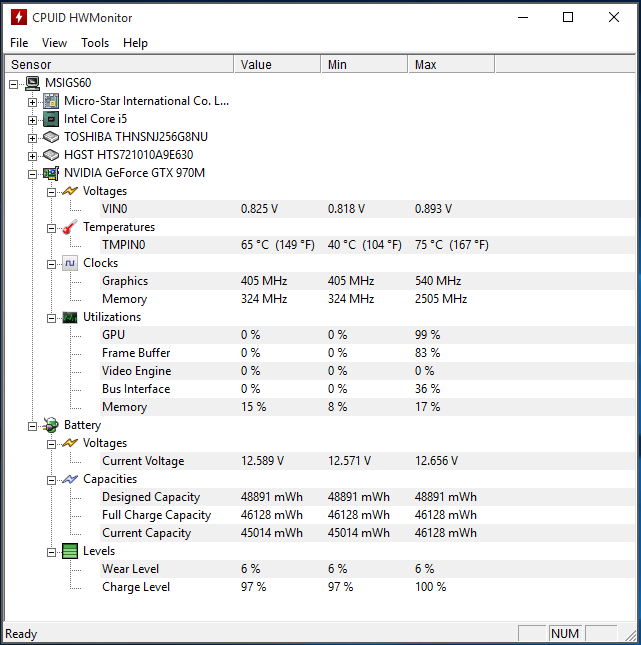Click the Intel Core i5 chip icon
641x645 pixels.
51,119
